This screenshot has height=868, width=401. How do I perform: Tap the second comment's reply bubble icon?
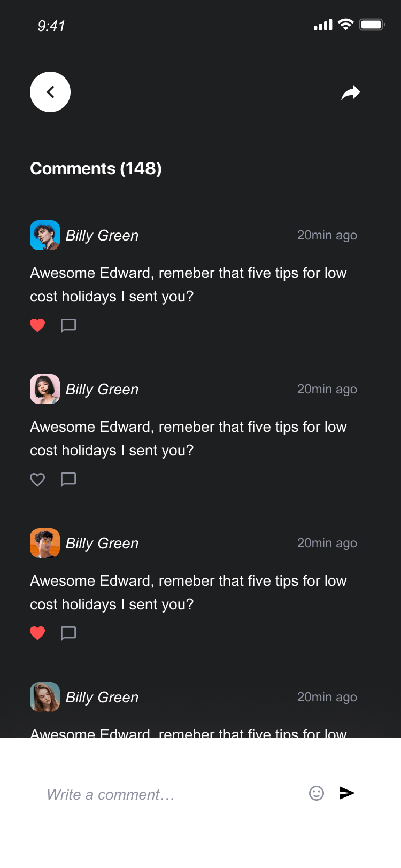[x=68, y=479]
